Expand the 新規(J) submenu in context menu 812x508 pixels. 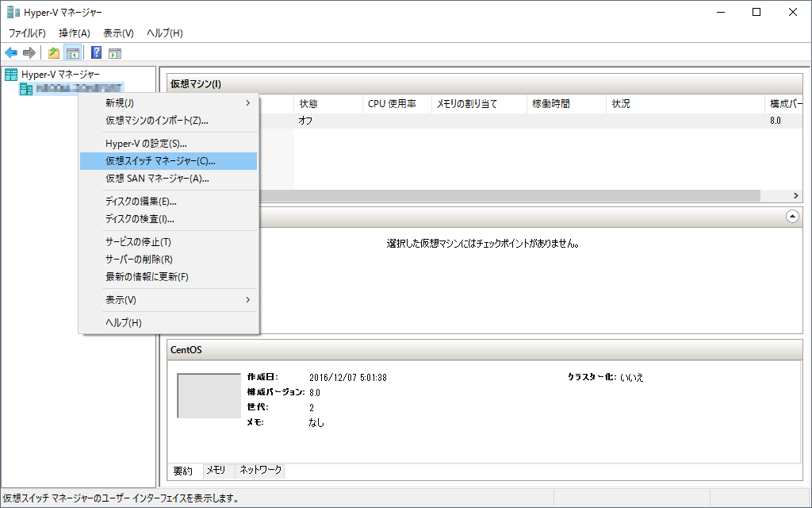168,103
